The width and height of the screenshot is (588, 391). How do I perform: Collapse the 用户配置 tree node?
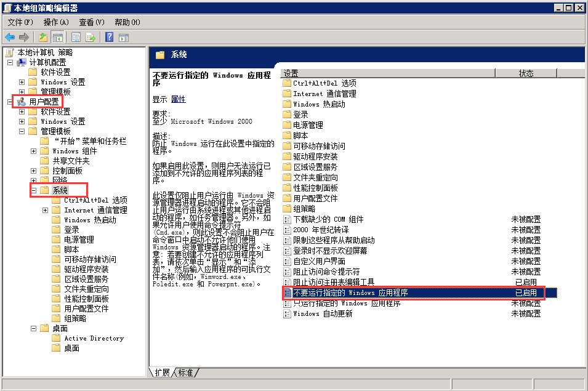10,102
